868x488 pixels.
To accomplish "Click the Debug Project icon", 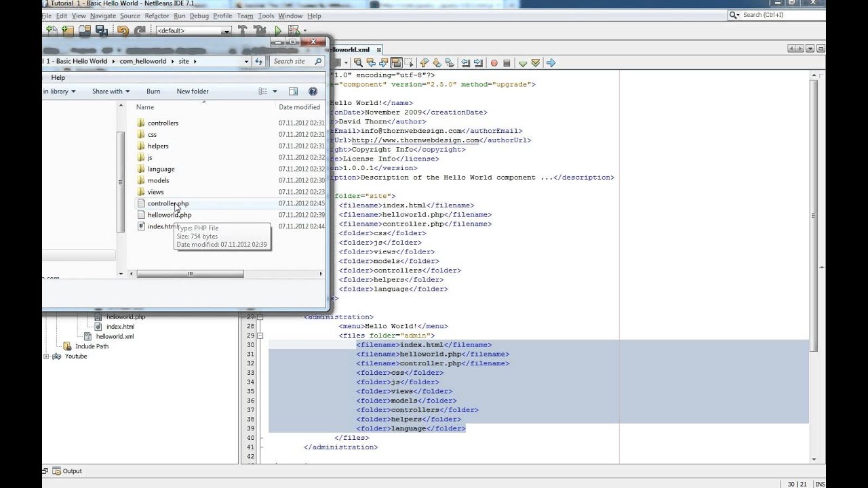I will (294, 30).
